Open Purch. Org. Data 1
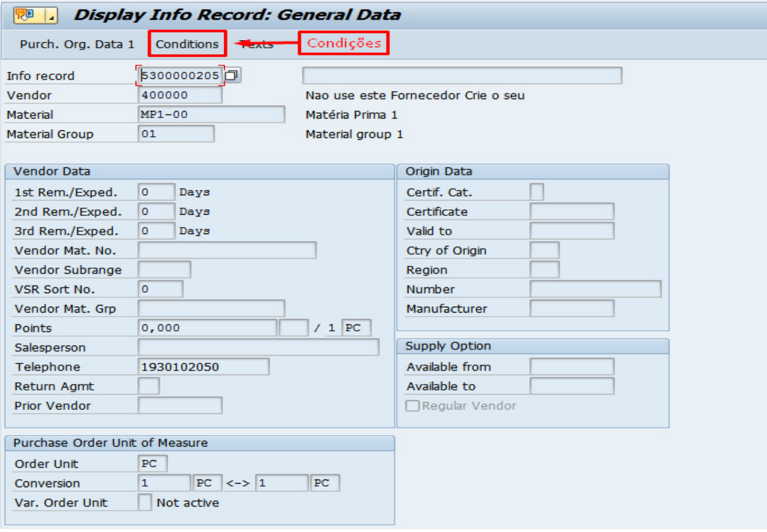This screenshot has width=767, height=532. (77, 44)
